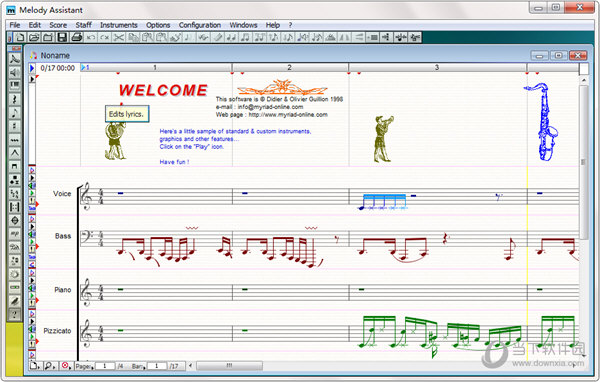Toggle the green play arrow on Pizzicato staff
This screenshot has height=382, width=600.
(x=32, y=336)
